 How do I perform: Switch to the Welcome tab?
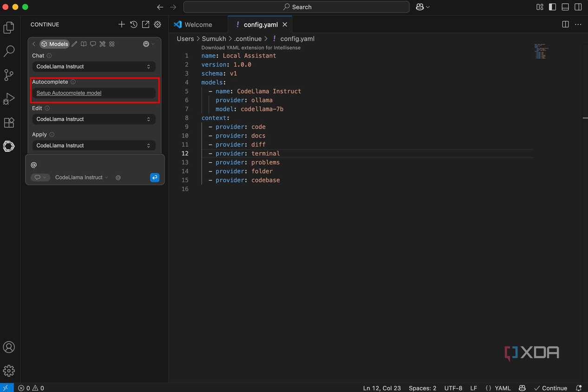pos(193,25)
